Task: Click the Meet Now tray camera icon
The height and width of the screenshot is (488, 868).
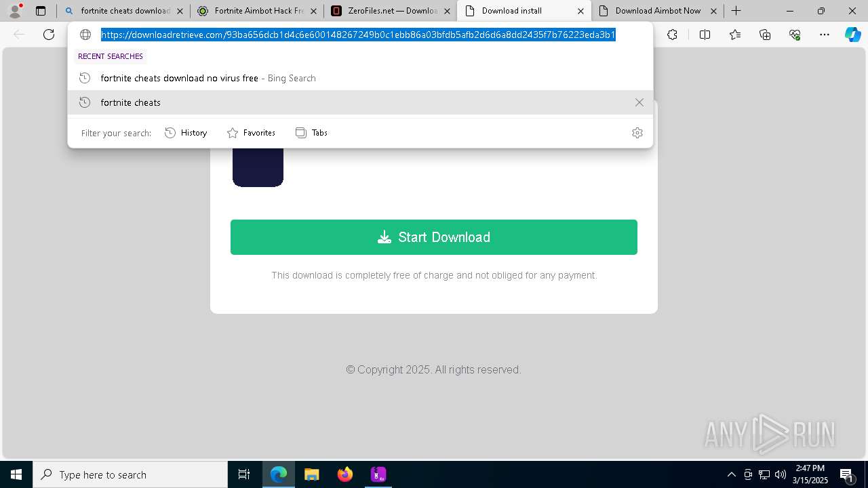Action: pyautogui.click(x=748, y=474)
